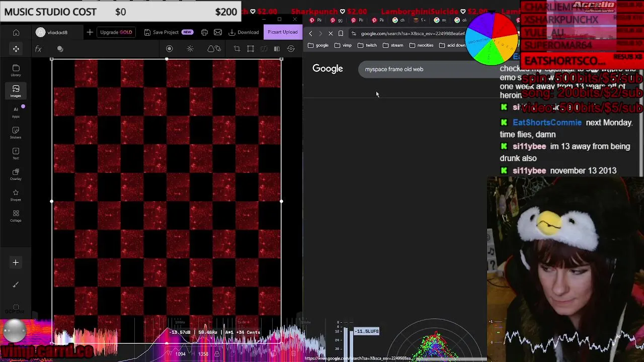Click the -11.5LUFS loudness readout
The width and height of the screenshot is (644, 362).
tap(367, 331)
